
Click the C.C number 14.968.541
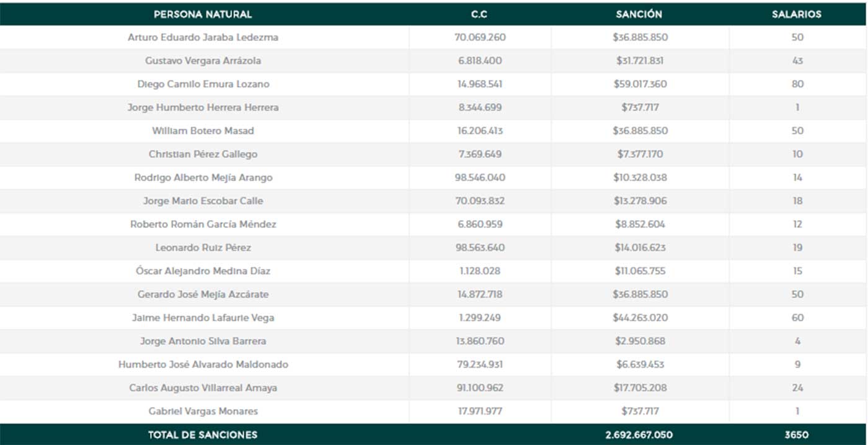pyautogui.click(x=480, y=84)
